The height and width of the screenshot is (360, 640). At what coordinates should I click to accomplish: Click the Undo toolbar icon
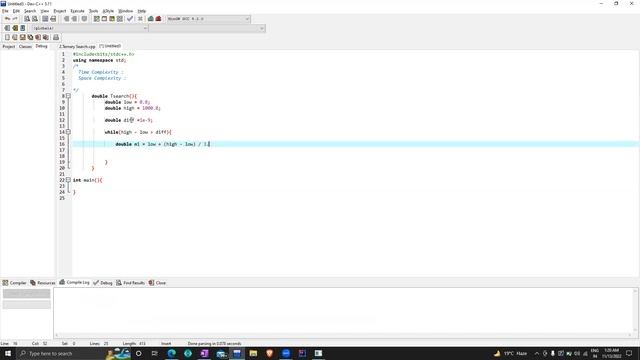pyautogui.click(x=7, y=19)
